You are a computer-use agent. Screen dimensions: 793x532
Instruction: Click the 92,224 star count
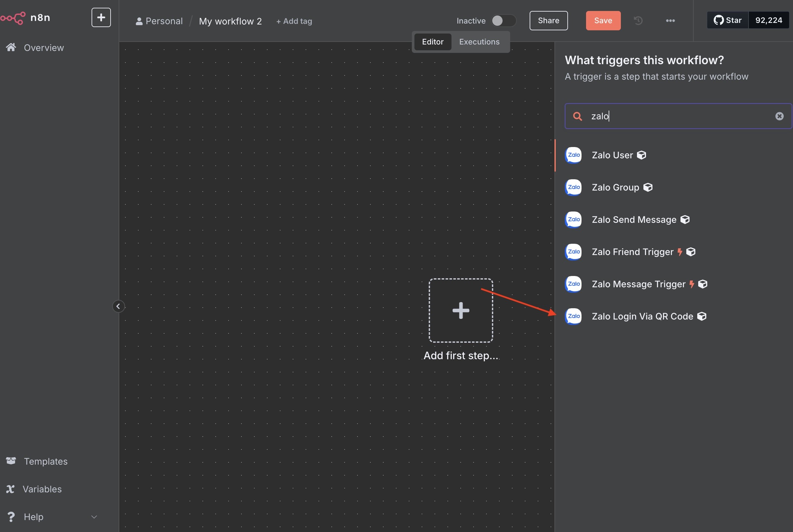[769, 20]
